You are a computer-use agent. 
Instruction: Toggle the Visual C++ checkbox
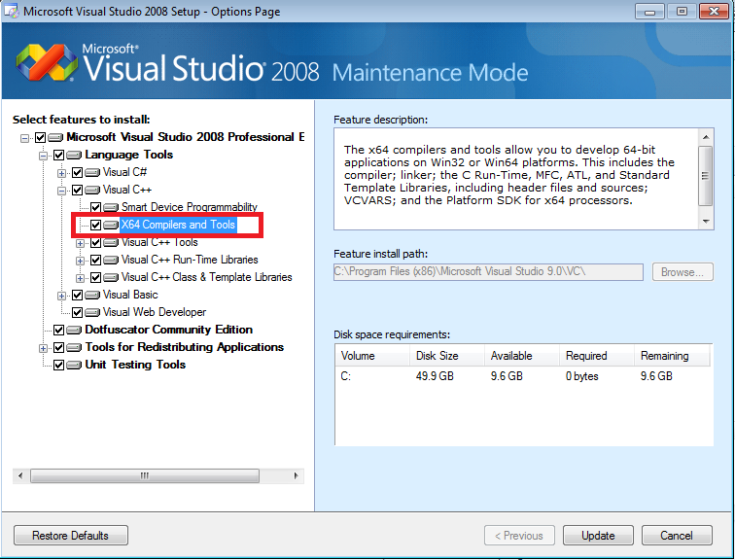coord(78,190)
